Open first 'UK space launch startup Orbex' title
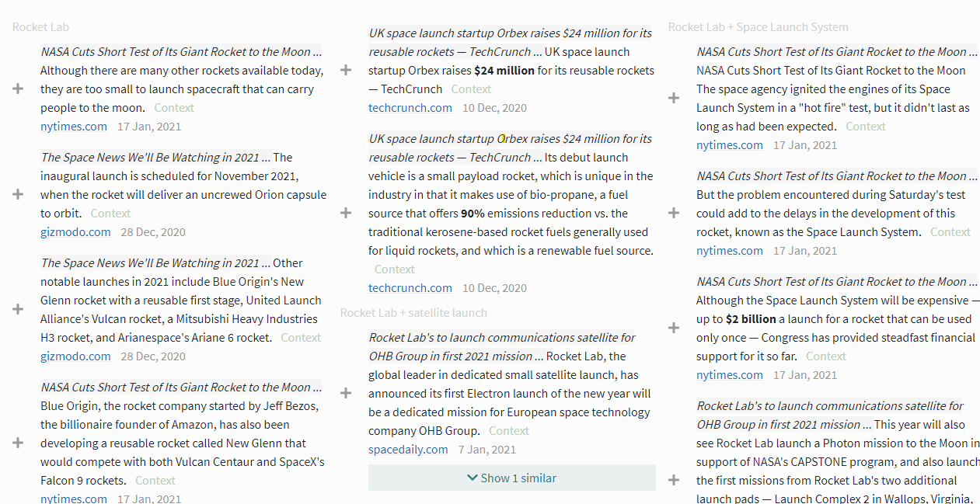Viewport: 980px width, 504px height. click(x=510, y=43)
